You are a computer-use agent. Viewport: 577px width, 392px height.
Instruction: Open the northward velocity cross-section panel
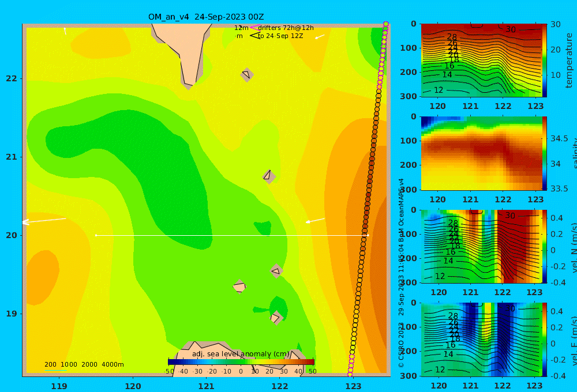(x=481, y=246)
